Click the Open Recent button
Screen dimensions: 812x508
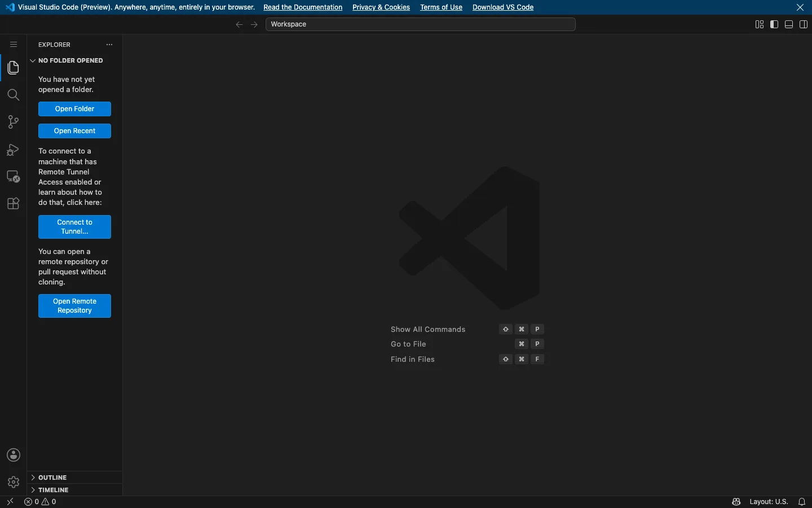tap(75, 131)
